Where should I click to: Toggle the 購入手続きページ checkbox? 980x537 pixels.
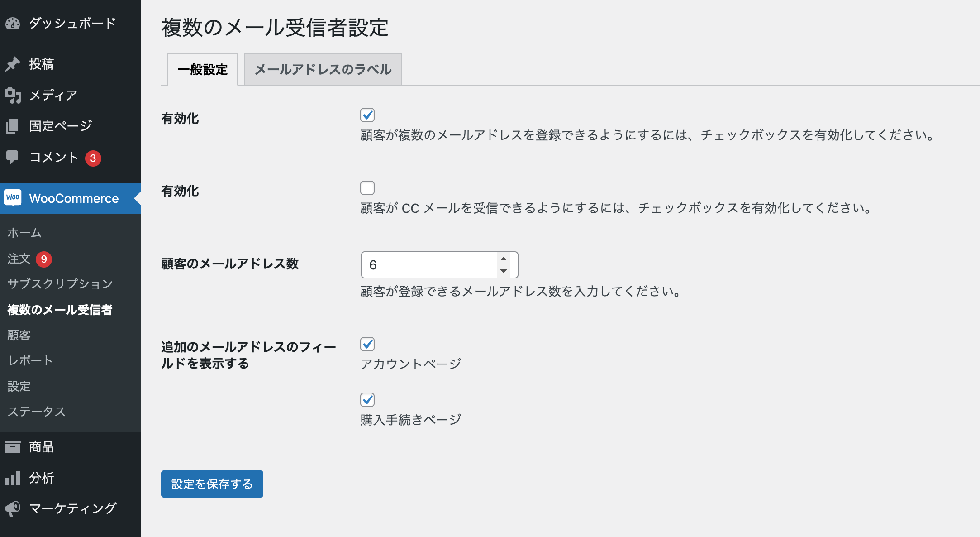367,400
